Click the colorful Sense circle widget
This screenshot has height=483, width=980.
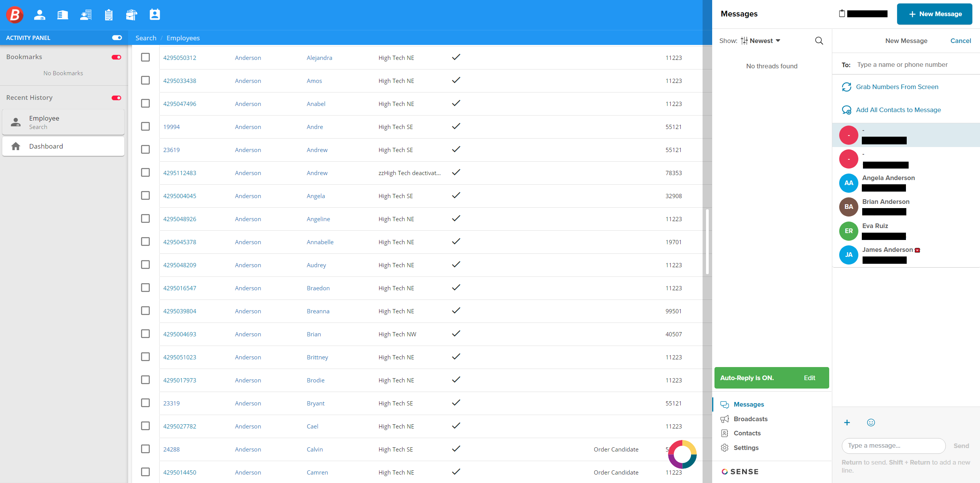point(682,454)
